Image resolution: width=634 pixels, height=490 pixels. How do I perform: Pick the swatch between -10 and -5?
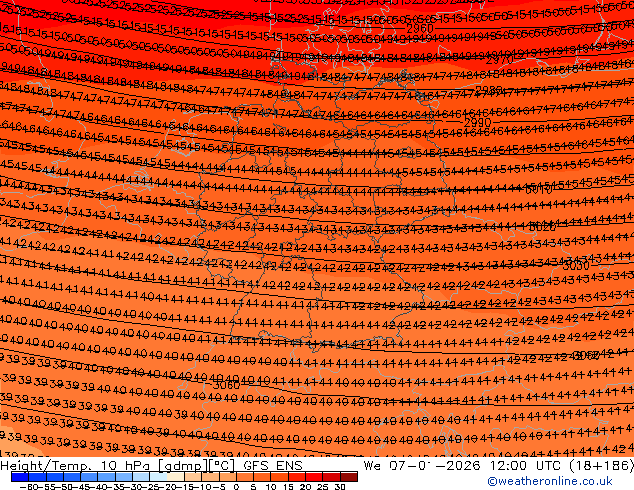click(x=211, y=477)
